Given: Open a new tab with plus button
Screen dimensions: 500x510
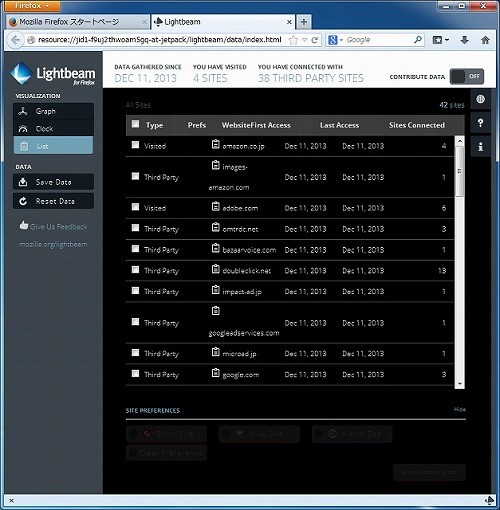Looking at the screenshot, I should click(x=304, y=22).
